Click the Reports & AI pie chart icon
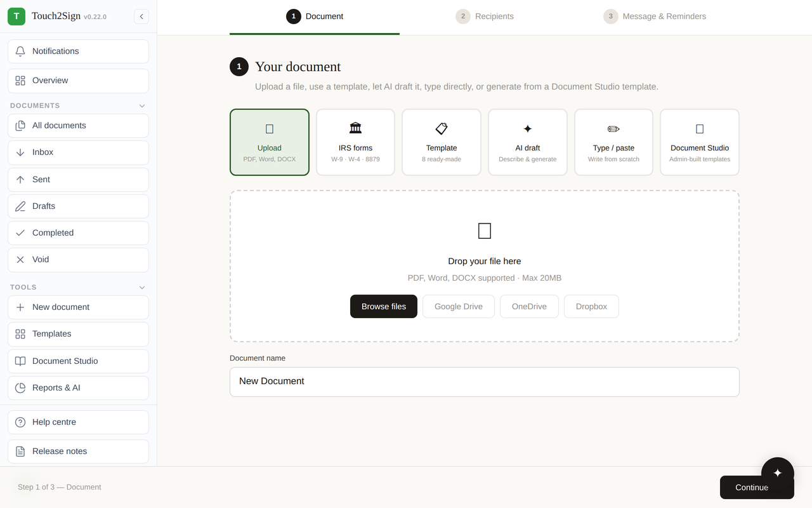Screen dimensions: 812x508 20,388
